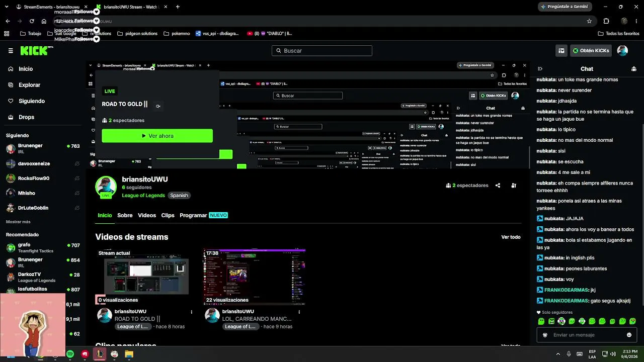Open the Kick sidebar hamburger menu
The image size is (644, 362).
(x=11, y=51)
